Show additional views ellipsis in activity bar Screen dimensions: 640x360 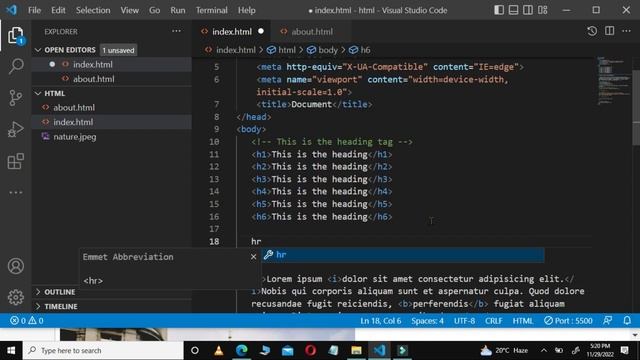[x=16, y=192]
